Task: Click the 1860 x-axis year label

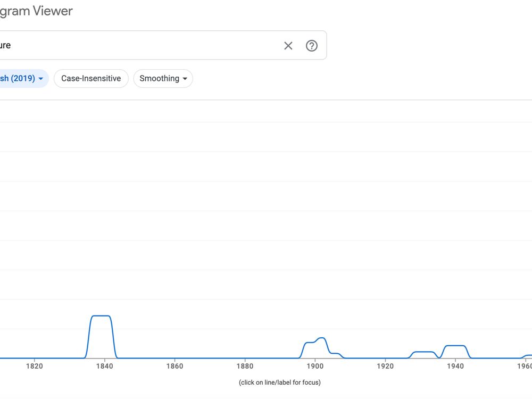Action: click(x=174, y=366)
